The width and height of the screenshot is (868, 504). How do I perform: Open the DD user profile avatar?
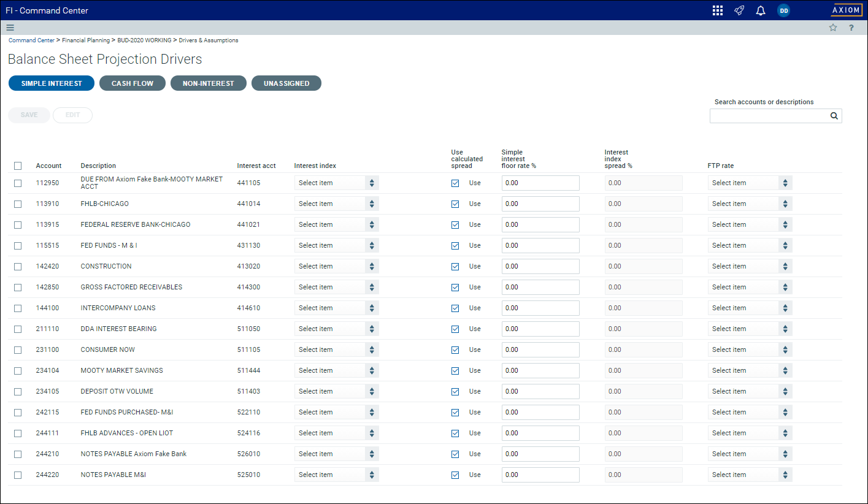point(783,10)
